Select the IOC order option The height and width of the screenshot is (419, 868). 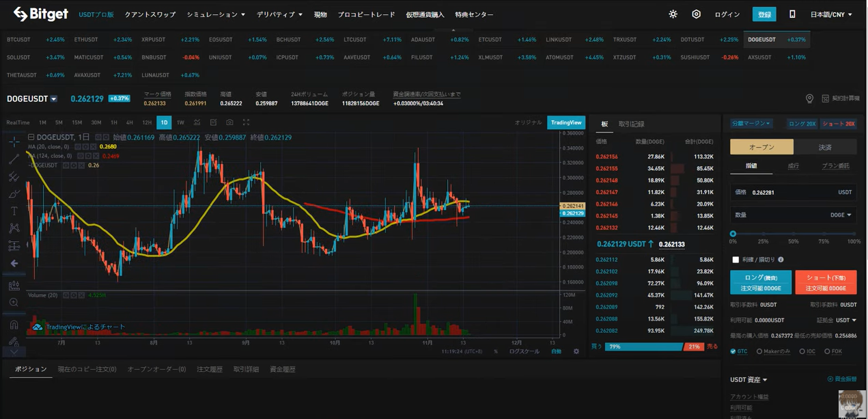(802, 351)
